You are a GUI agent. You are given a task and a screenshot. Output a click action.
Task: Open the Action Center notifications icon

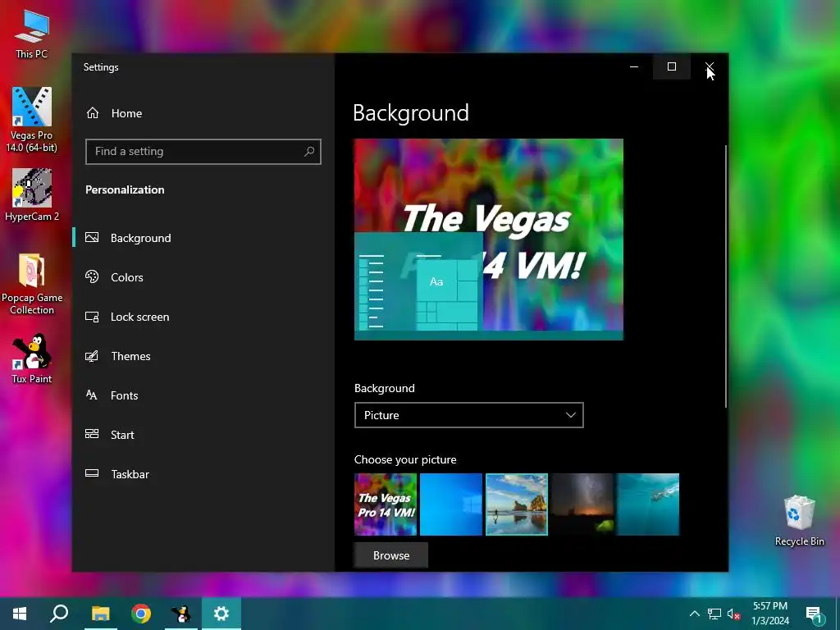(814, 614)
